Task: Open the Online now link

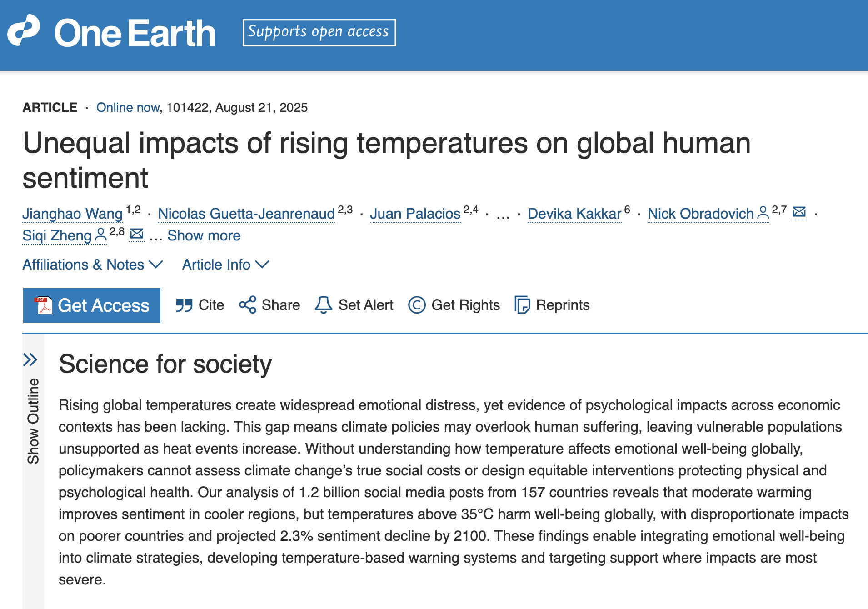Action: (x=127, y=107)
